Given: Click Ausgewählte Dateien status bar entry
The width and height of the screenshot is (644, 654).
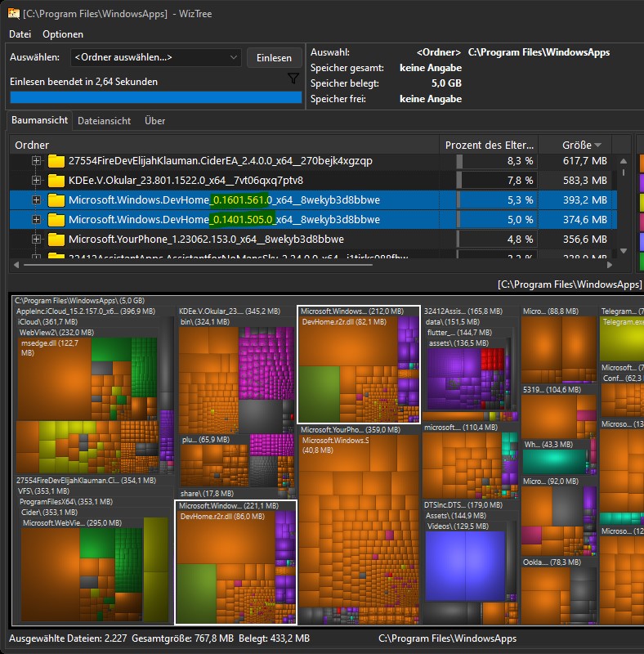Looking at the screenshot, I should [x=68, y=638].
